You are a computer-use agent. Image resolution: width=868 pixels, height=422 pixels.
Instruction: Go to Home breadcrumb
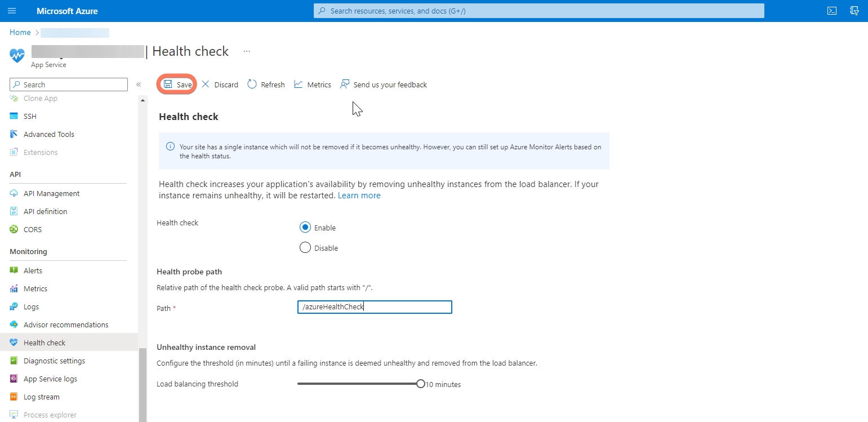point(20,33)
